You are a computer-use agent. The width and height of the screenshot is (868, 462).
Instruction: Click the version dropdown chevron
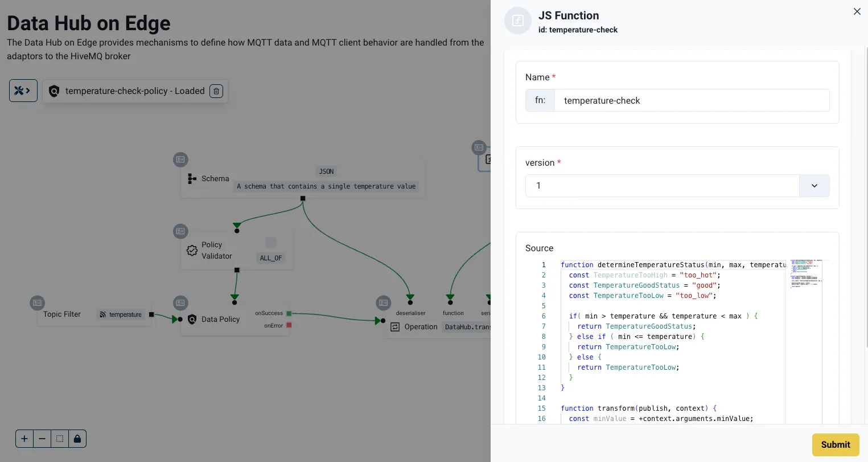814,186
